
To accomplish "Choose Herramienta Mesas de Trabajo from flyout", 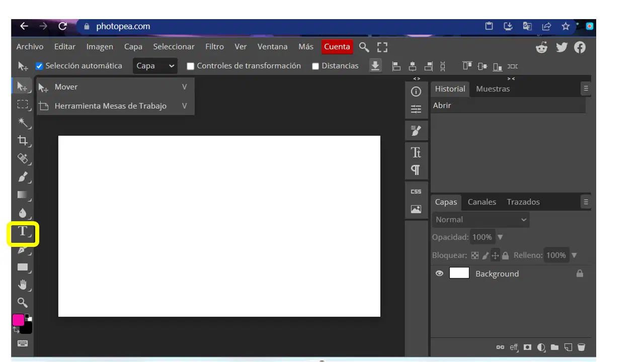I will click(x=115, y=106).
